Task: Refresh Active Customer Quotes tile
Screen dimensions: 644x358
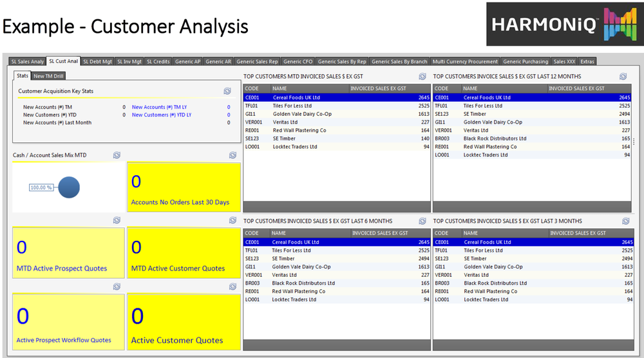Action: pyautogui.click(x=232, y=287)
